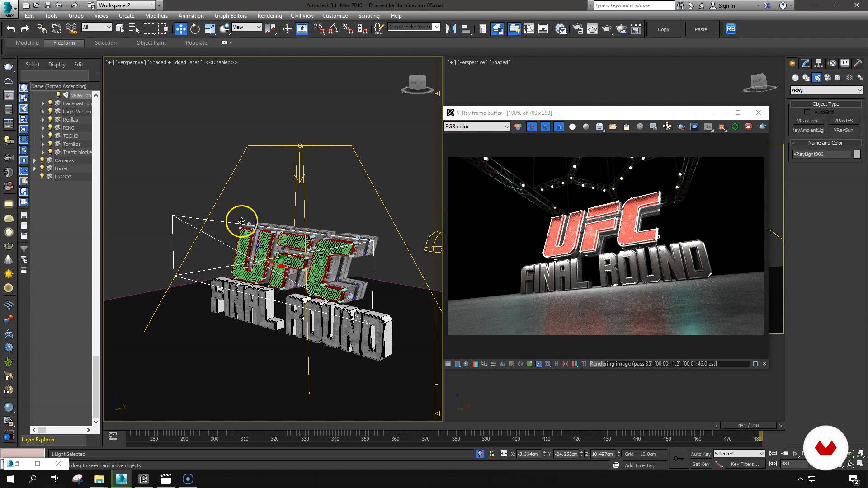
Task: Select Geometry category sphere in Create panel
Action: pos(795,78)
